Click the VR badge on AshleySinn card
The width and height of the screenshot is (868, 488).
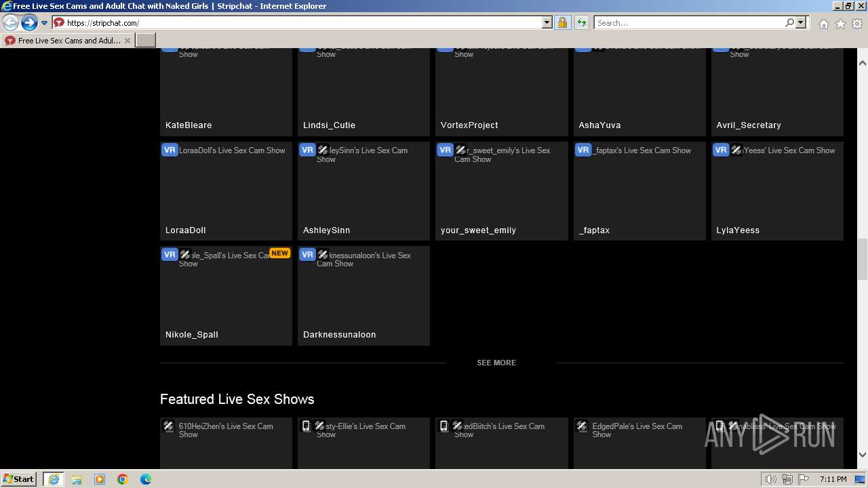[307, 150]
